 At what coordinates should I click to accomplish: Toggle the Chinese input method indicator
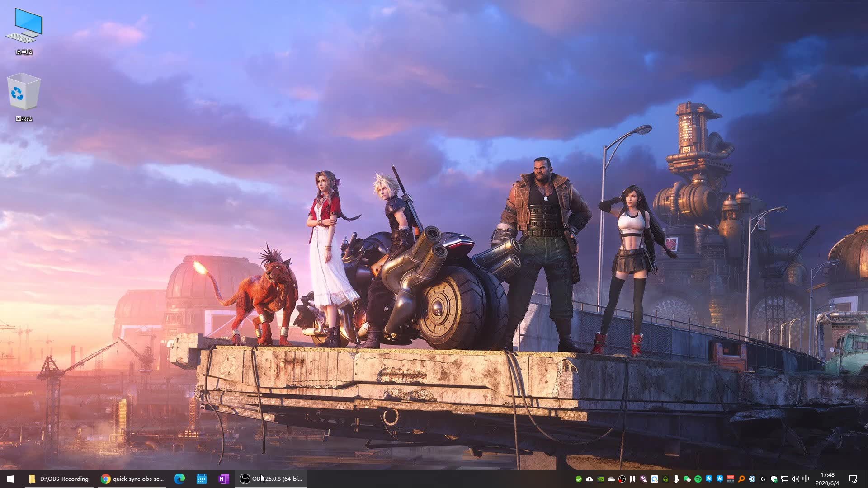[x=806, y=479]
